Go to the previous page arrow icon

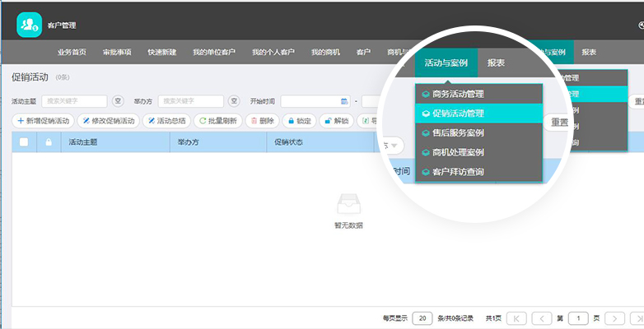(x=542, y=318)
